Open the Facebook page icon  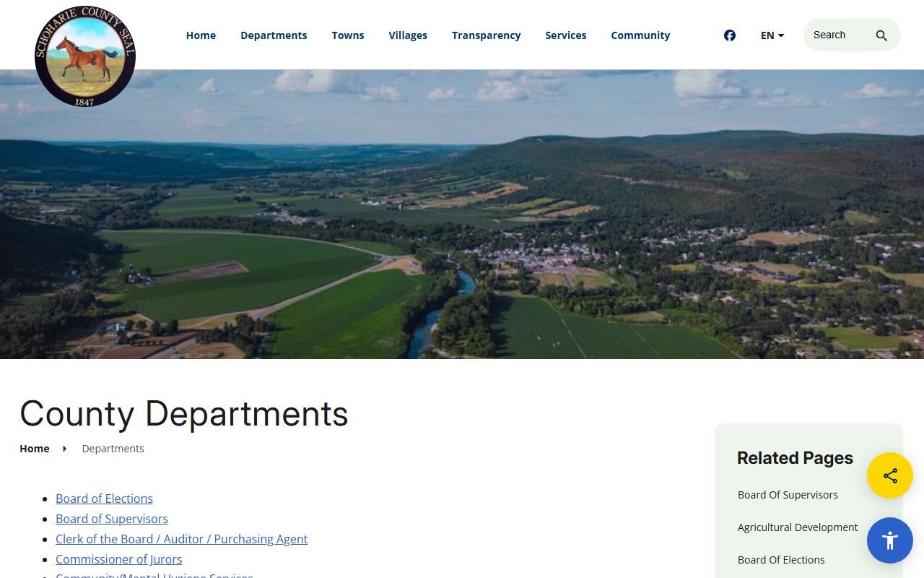pos(730,35)
